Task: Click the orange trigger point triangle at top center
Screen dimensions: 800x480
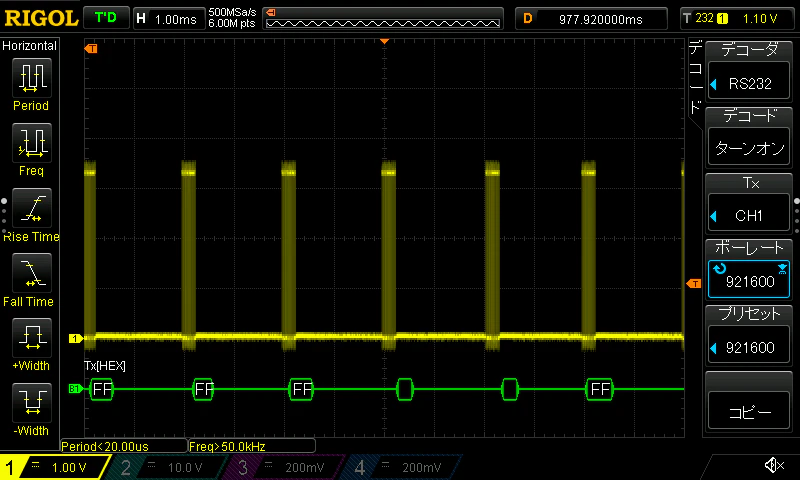Action: tap(385, 41)
